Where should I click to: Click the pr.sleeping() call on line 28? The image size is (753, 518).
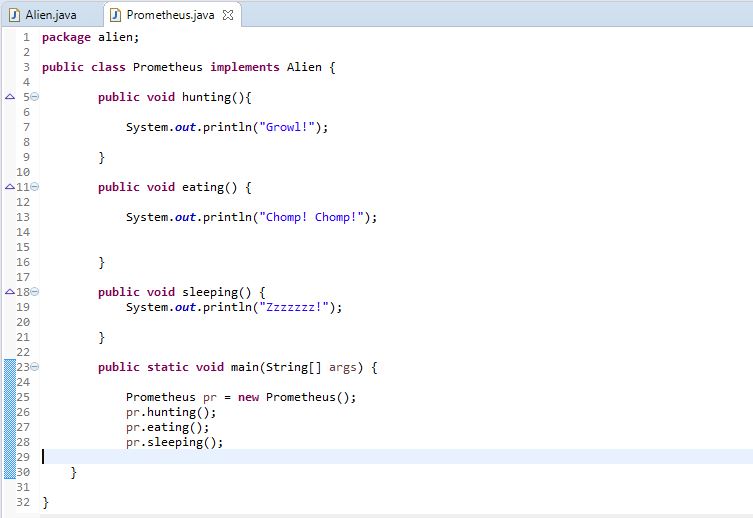(174, 442)
